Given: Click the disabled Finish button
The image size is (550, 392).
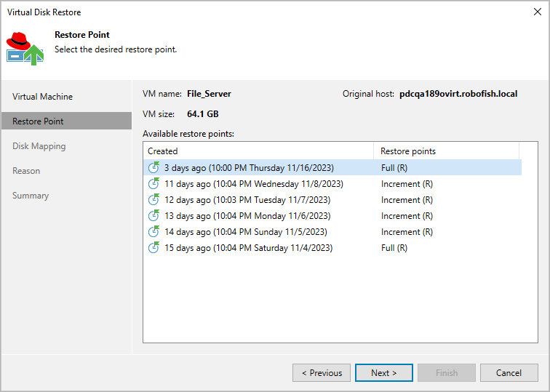Looking at the screenshot, I should point(447,372).
